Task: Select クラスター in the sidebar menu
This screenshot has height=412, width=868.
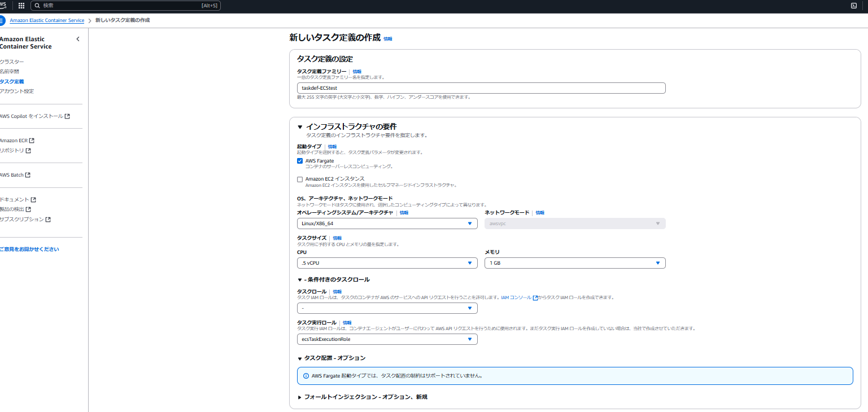Action: [12, 62]
